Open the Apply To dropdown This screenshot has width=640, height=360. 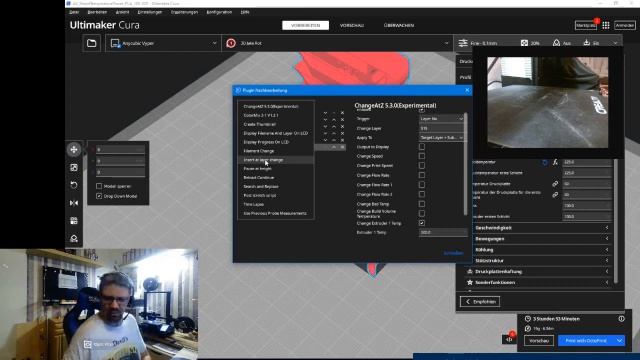441,138
